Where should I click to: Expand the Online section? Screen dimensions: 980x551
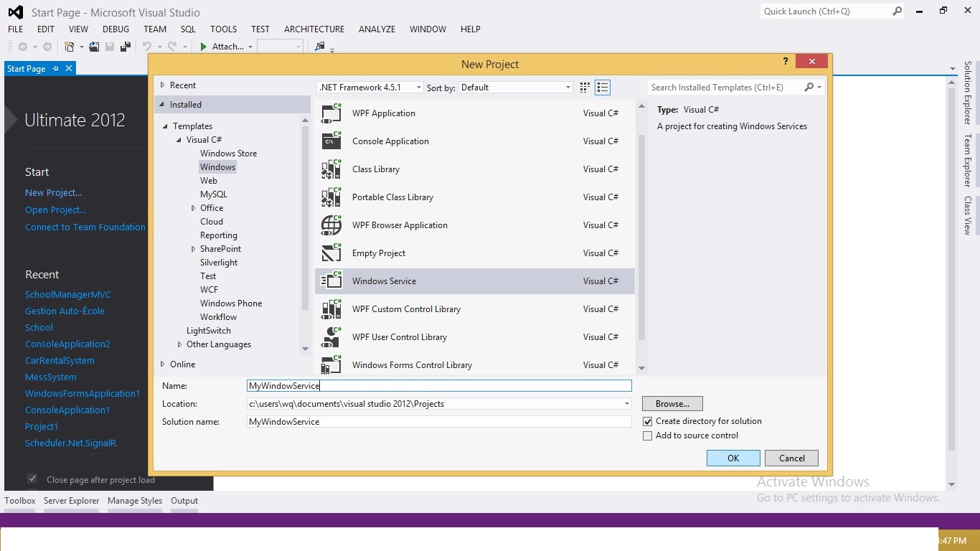pos(163,364)
